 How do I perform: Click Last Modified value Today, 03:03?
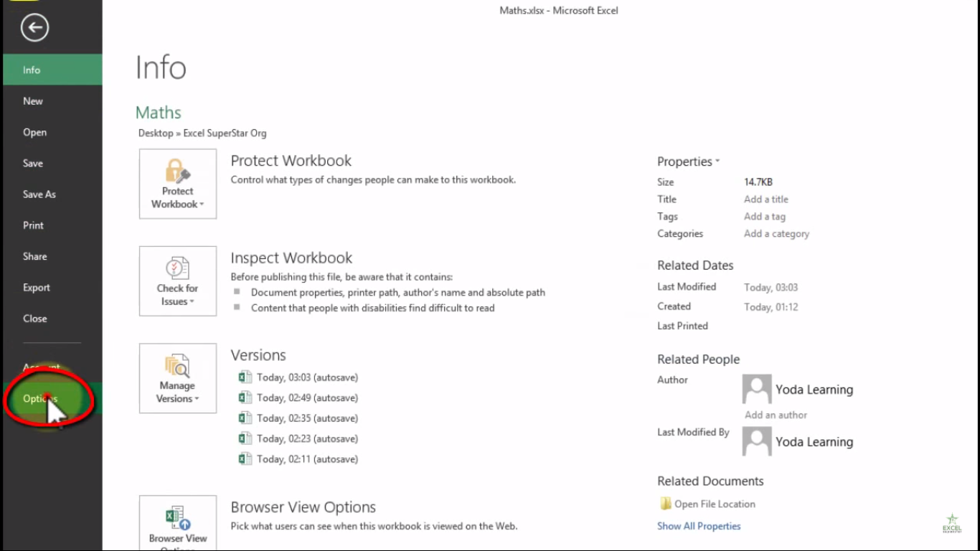click(x=771, y=287)
